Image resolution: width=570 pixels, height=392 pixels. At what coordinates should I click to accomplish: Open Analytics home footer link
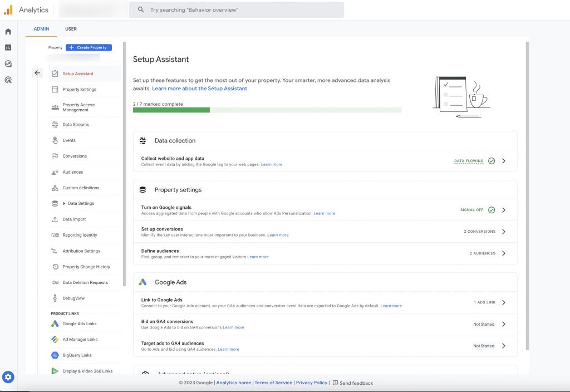click(x=233, y=383)
